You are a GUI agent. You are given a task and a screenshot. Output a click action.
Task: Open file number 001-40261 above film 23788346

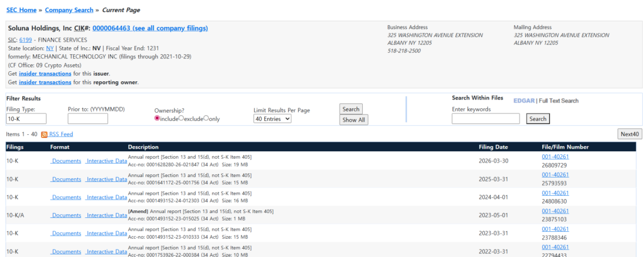pyautogui.click(x=555, y=229)
